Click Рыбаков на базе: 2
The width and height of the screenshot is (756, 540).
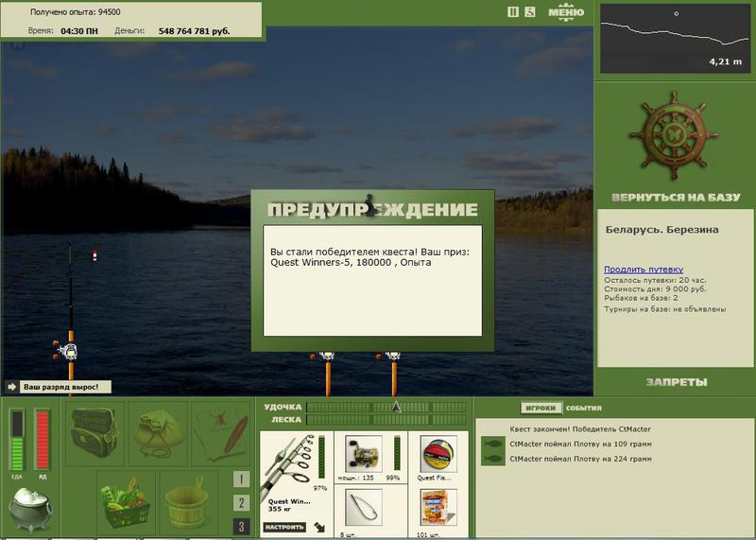[642, 298]
